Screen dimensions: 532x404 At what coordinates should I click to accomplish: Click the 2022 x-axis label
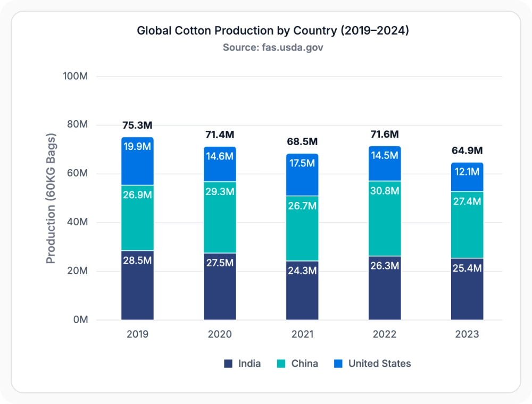pyautogui.click(x=385, y=334)
